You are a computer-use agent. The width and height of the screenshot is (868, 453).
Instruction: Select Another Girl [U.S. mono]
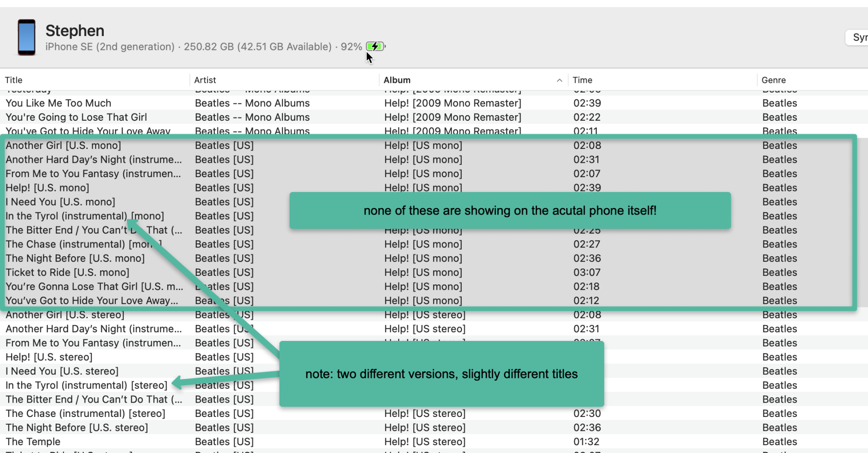63,145
